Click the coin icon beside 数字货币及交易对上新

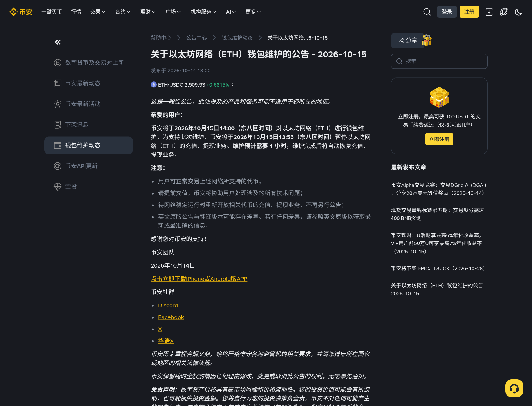point(58,63)
